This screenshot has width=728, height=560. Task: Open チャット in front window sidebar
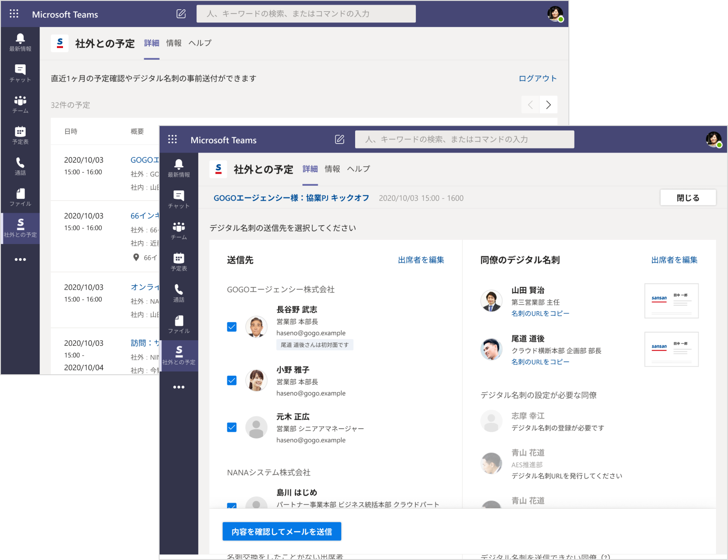point(179,200)
